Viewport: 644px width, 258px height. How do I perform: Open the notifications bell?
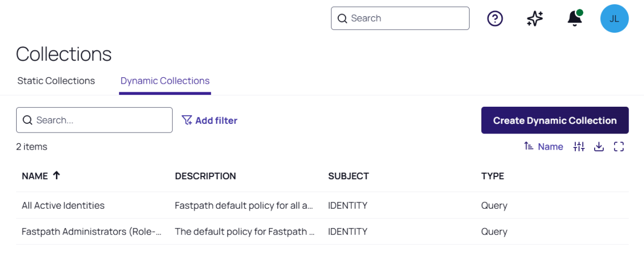coord(574,19)
